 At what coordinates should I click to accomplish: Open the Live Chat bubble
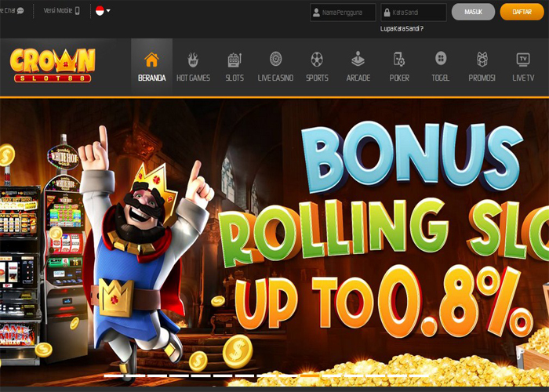[x=12, y=11]
